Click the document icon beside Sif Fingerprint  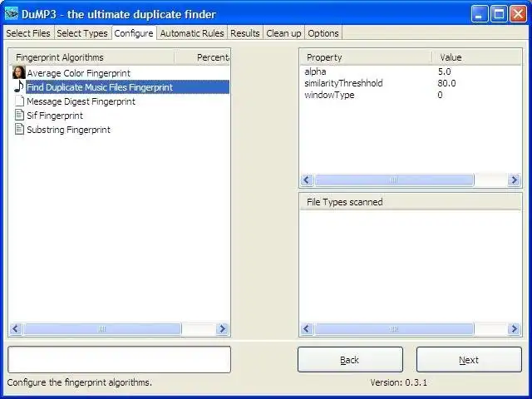[x=19, y=115]
